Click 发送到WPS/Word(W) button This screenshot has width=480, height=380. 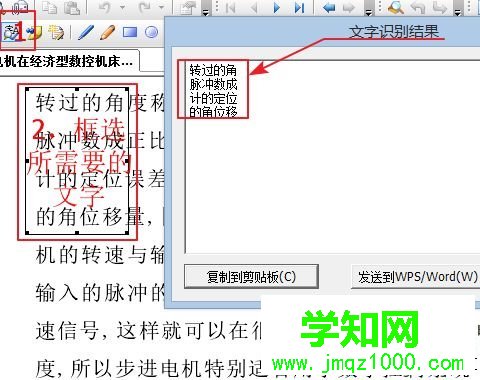[x=416, y=277]
